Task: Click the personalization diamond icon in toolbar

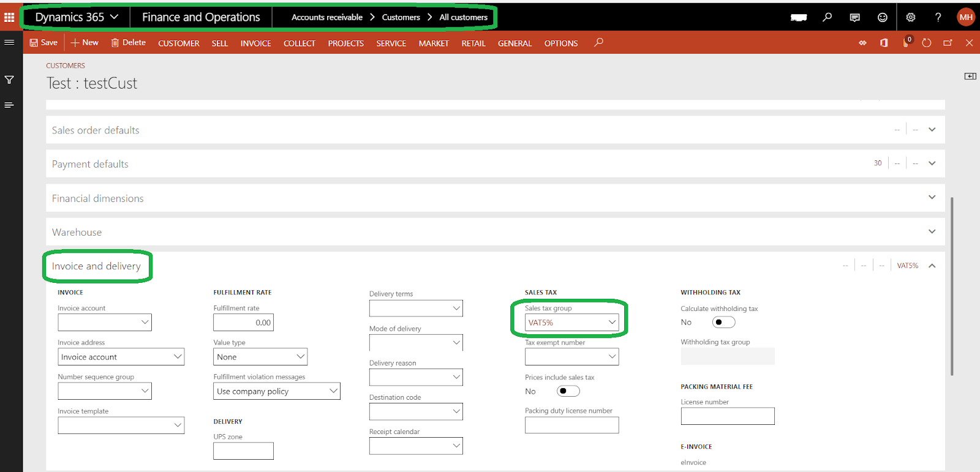Action: pyautogui.click(x=862, y=43)
